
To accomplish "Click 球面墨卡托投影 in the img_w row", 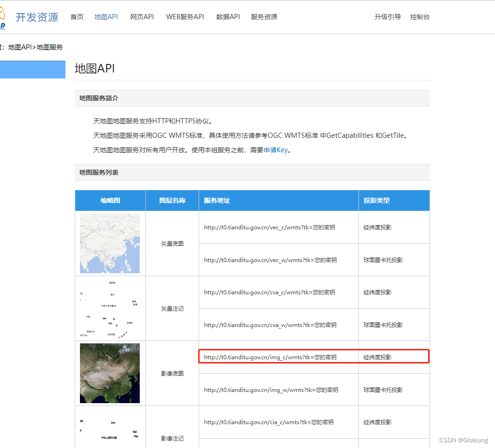I will [x=383, y=390].
